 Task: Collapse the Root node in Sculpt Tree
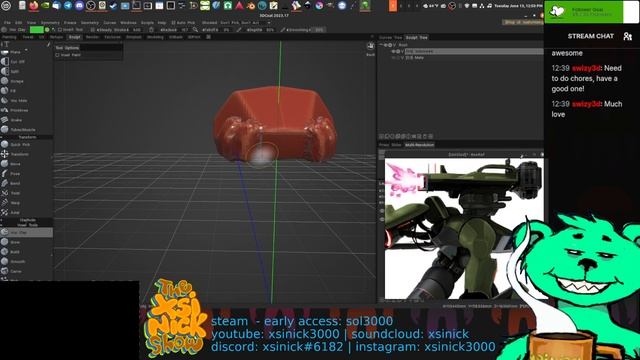381,45
